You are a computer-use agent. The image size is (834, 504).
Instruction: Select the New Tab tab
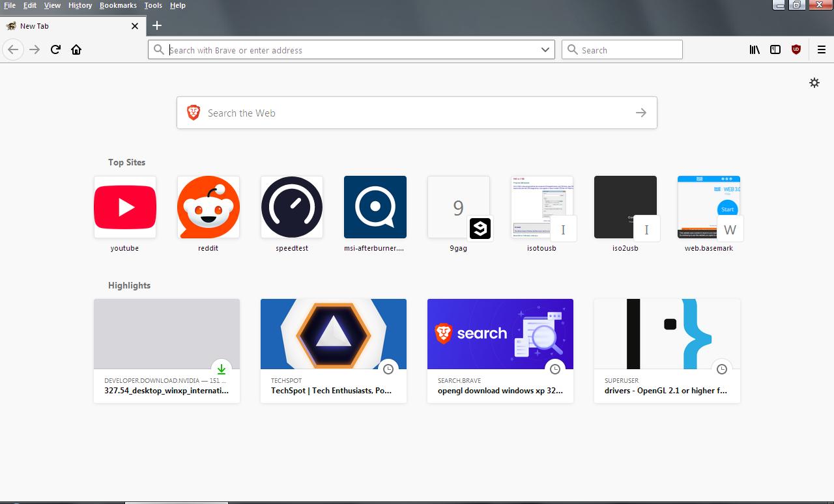point(72,26)
